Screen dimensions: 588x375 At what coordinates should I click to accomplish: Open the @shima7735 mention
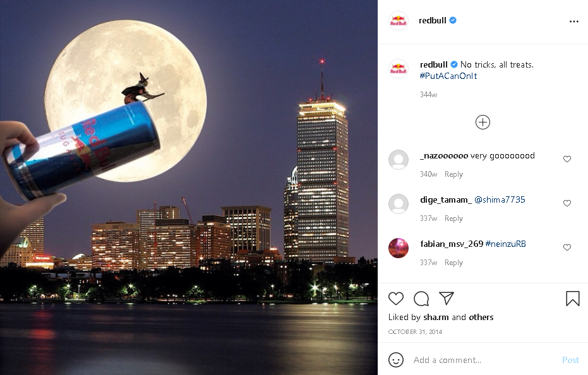coord(500,200)
